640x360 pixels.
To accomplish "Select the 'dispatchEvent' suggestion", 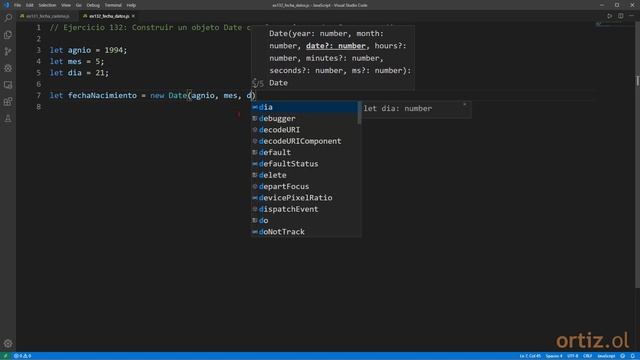I will pyautogui.click(x=304, y=209).
